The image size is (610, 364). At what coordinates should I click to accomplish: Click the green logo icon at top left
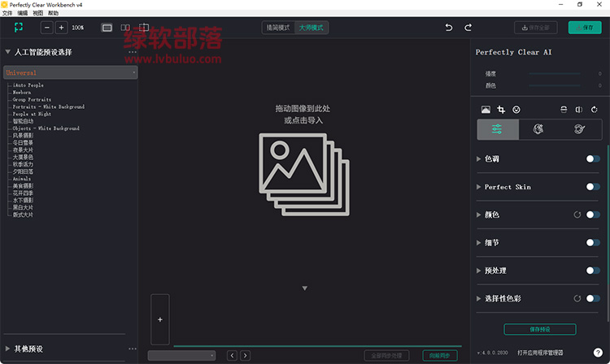click(18, 27)
